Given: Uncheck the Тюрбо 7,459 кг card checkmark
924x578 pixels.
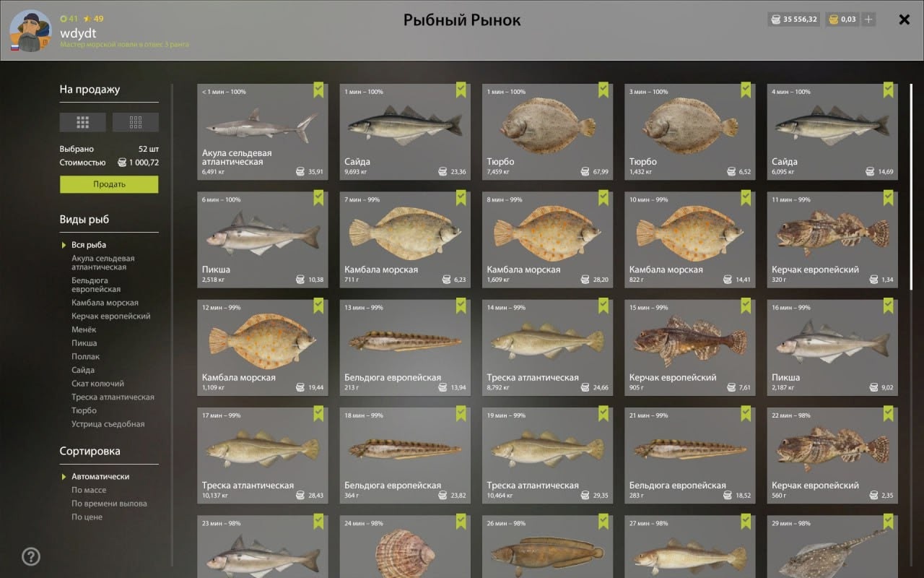Looking at the screenshot, I should tap(603, 90).
